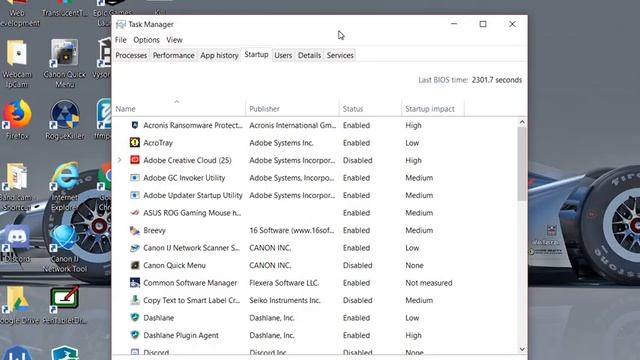Open the View menu
This screenshot has width=640, height=360.
point(174,40)
